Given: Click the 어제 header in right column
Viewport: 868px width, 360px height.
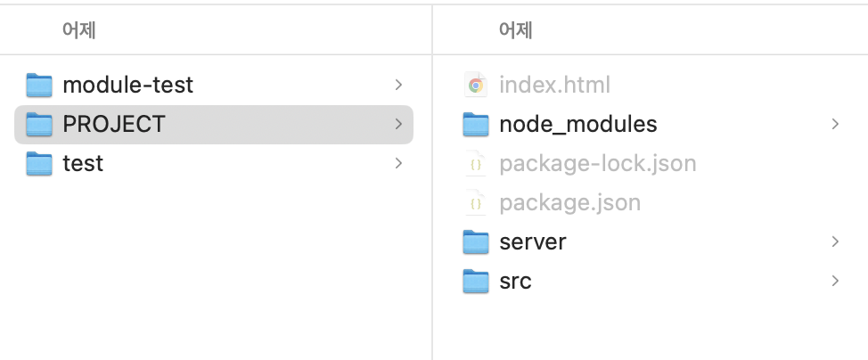Looking at the screenshot, I should point(515,30).
